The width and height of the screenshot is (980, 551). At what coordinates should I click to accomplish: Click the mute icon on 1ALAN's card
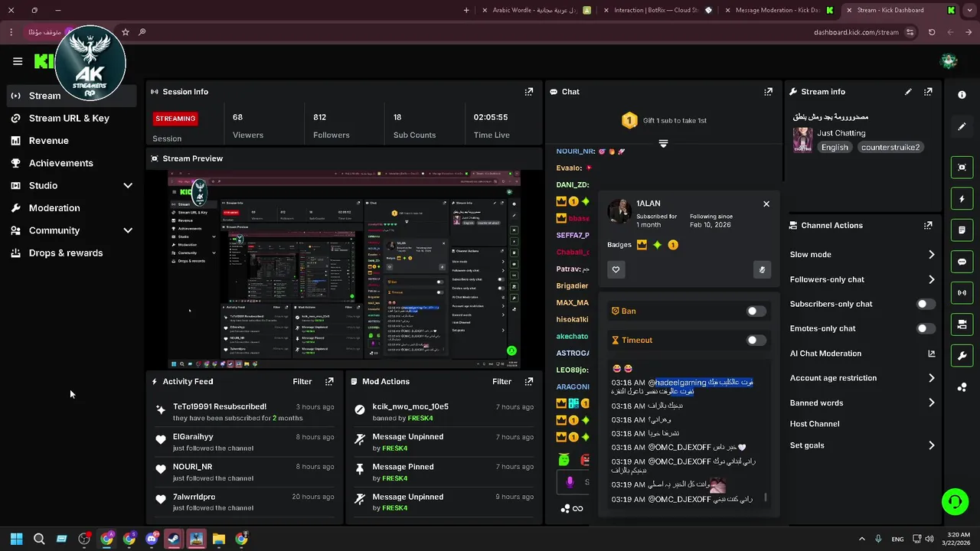(x=761, y=269)
